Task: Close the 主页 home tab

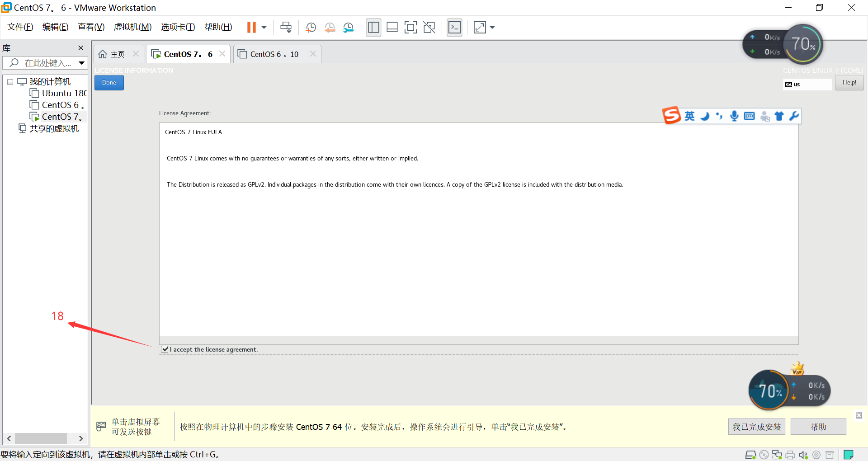Action: coord(136,54)
